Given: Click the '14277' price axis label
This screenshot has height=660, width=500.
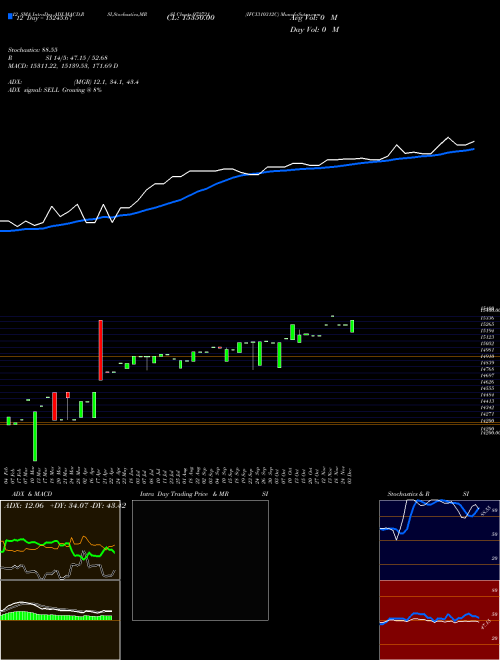Looking at the screenshot, I should tap(489, 414).
